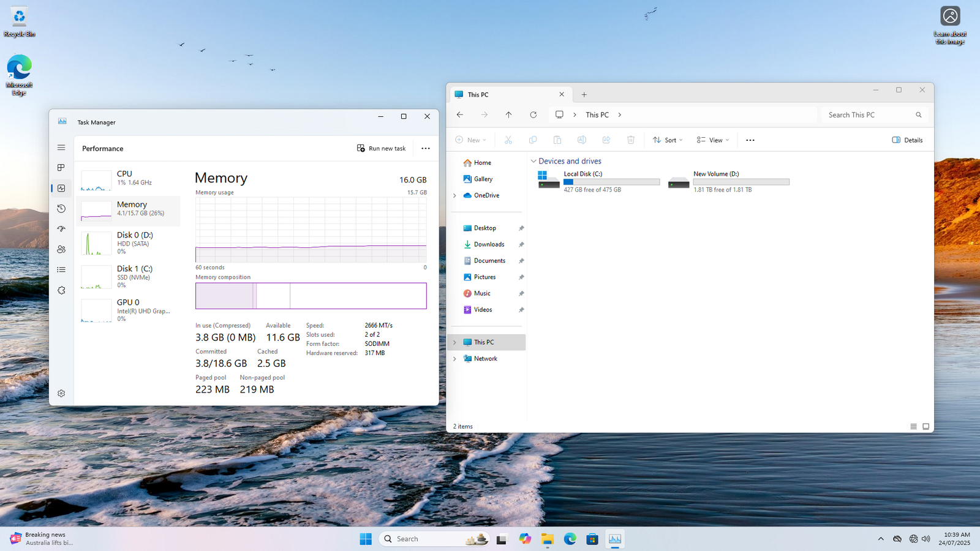Open See more ellipsis in File Explorer toolbar
980x551 pixels.
click(x=750, y=140)
